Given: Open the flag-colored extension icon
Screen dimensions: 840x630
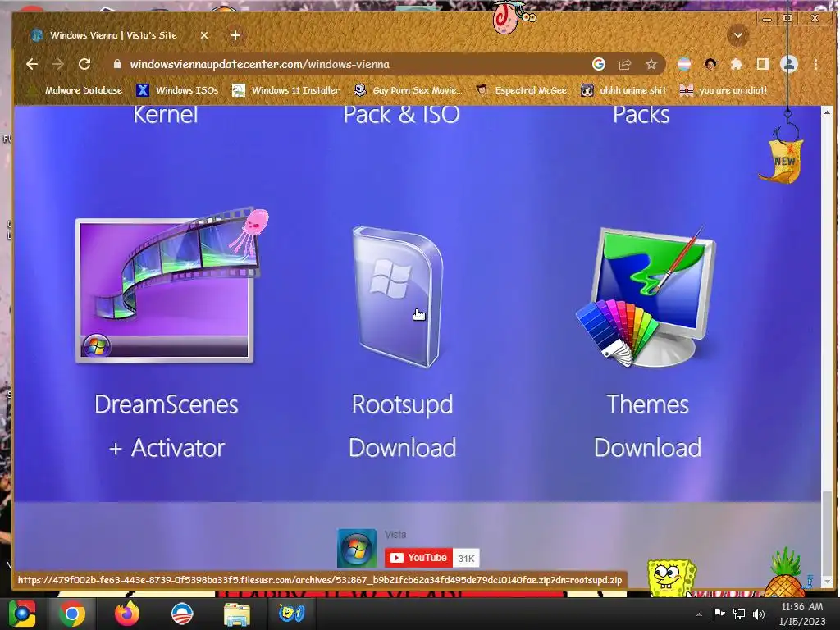Looking at the screenshot, I should coord(684,64).
